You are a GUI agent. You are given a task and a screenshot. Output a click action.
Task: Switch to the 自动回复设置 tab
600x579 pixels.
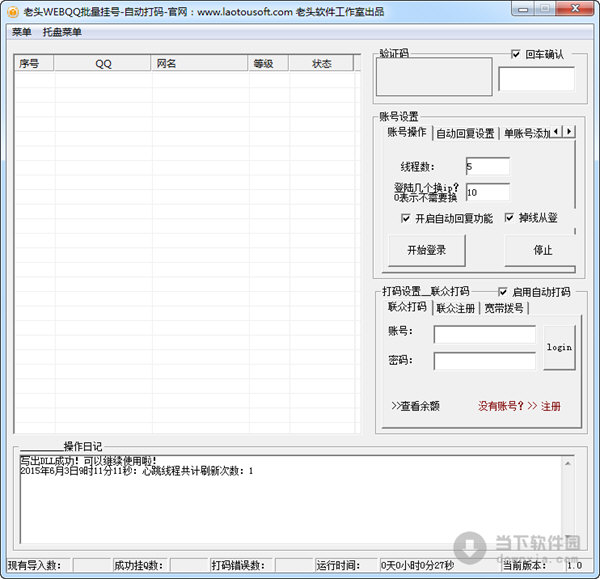coord(465,133)
